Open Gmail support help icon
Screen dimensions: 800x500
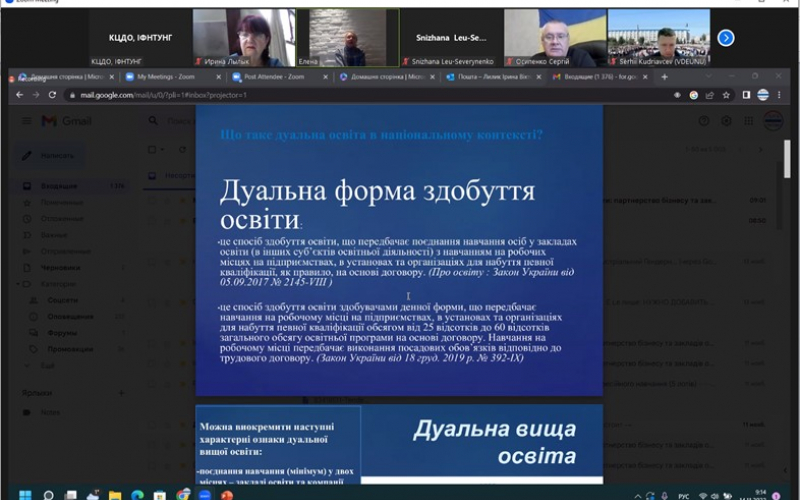tap(704, 121)
